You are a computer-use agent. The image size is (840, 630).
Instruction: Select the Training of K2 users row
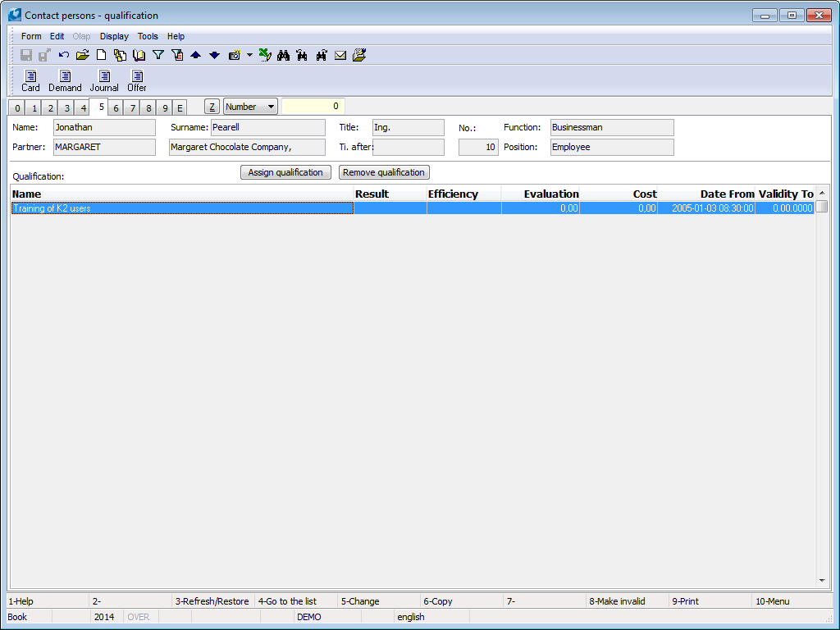pyautogui.click(x=413, y=208)
